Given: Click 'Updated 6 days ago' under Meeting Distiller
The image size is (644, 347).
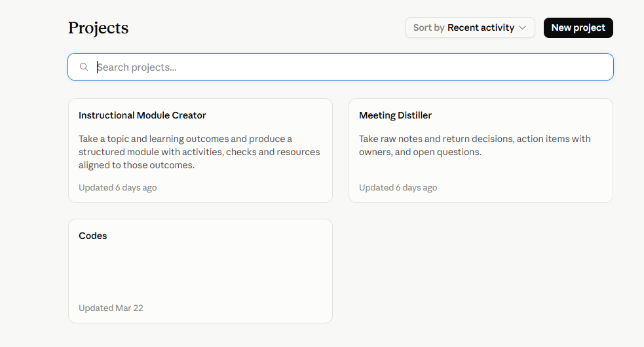Looking at the screenshot, I should click(398, 188).
